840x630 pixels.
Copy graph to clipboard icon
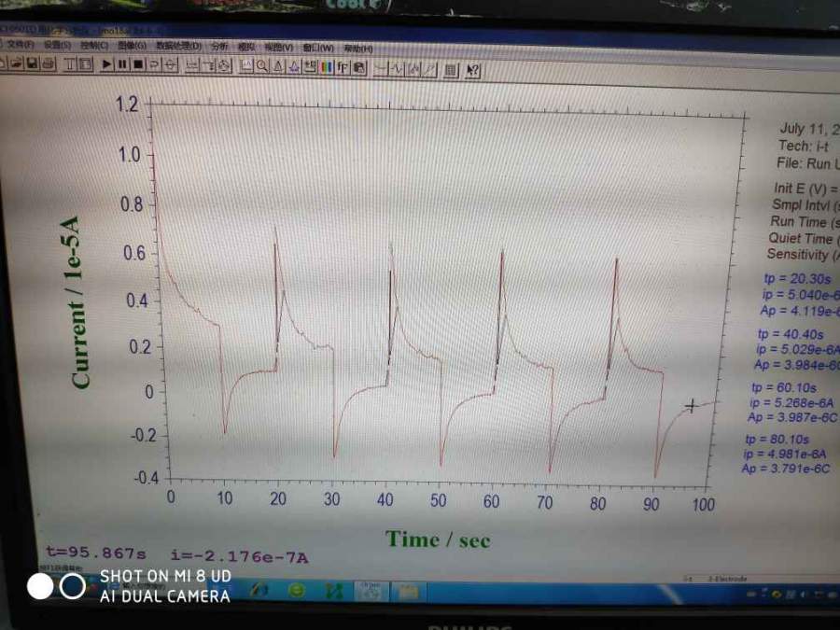coord(359,68)
